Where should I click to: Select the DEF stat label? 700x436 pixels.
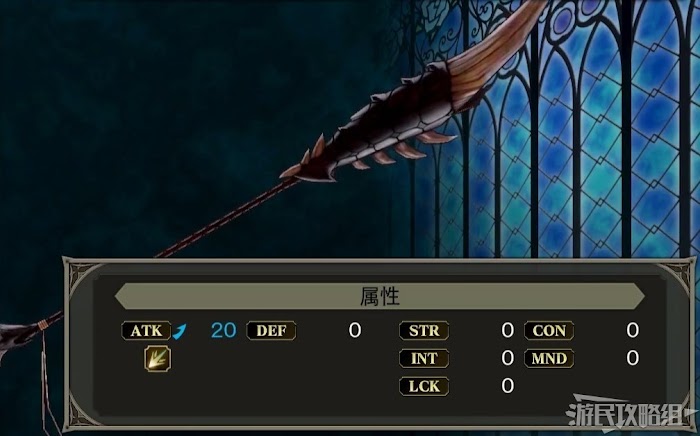tap(271, 331)
